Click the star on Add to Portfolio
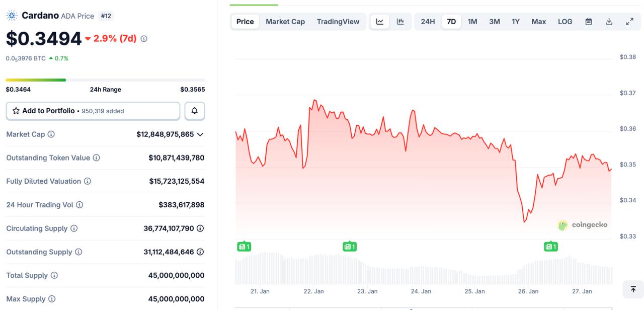Viewport: 644px width, 310px height. pyautogui.click(x=16, y=110)
